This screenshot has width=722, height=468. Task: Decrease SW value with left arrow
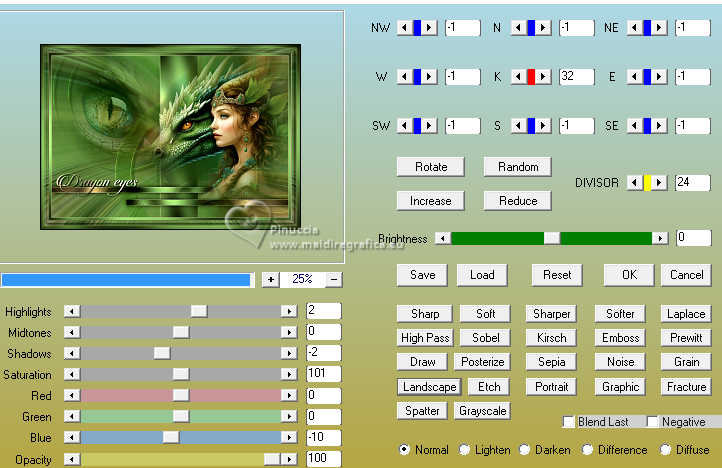(x=404, y=125)
